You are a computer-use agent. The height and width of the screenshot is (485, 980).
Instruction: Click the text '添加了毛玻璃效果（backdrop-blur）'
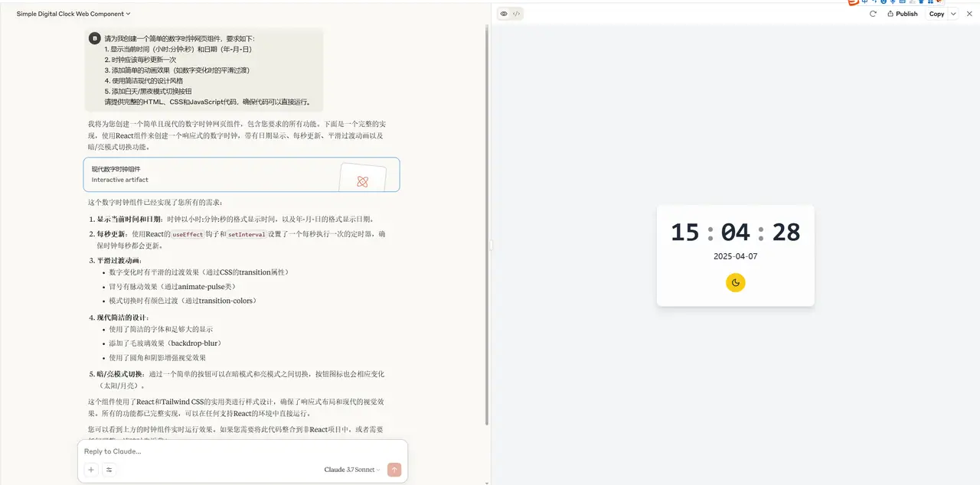point(165,343)
